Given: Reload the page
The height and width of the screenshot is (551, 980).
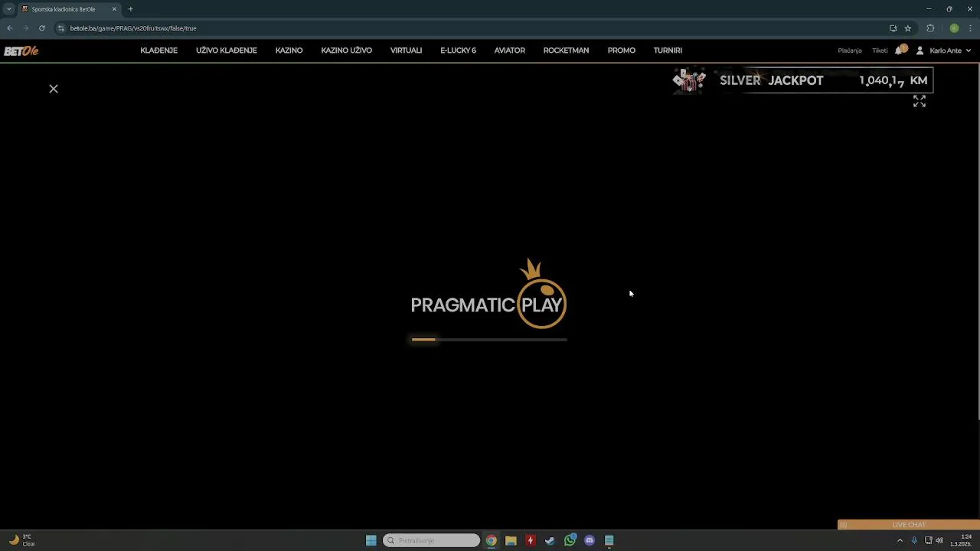Looking at the screenshot, I should tap(41, 28).
